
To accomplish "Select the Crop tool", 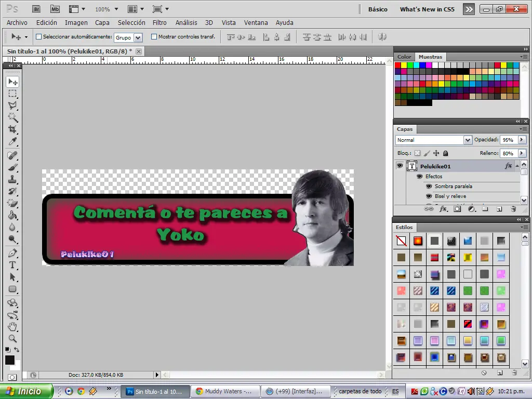I will click(12, 129).
